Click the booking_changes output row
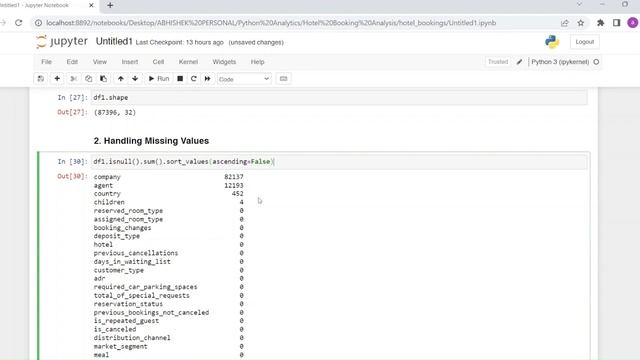The width and height of the screenshot is (640, 360). pos(169,228)
